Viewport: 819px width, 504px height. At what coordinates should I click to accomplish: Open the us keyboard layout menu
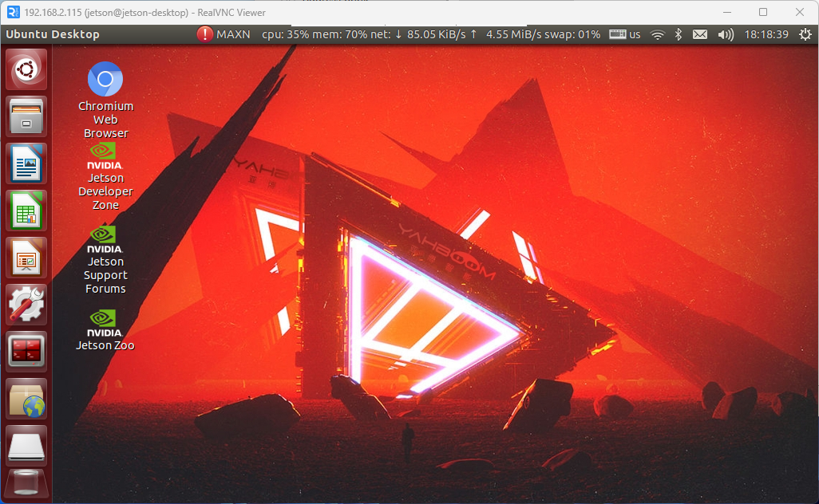(625, 34)
